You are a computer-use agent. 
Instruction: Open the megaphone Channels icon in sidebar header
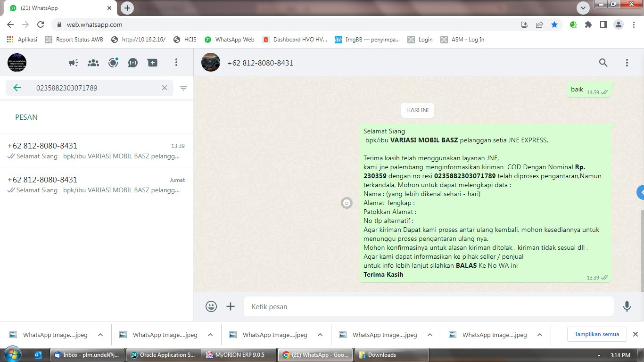[74, 63]
